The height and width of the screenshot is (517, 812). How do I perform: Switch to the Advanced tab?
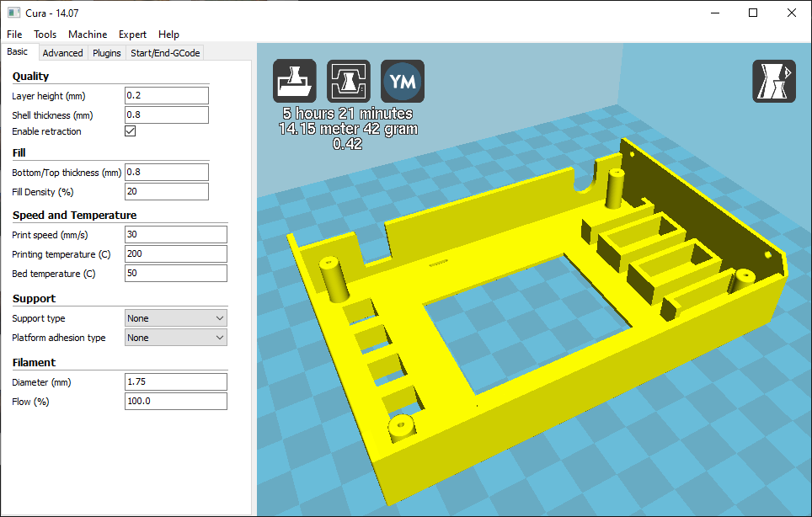click(62, 53)
